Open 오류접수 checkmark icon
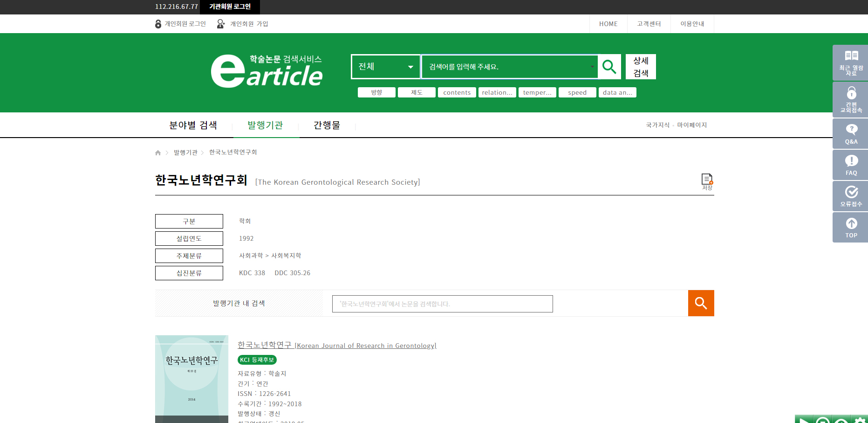This screenshot has width=868, height=423. (x=851, y=196)
